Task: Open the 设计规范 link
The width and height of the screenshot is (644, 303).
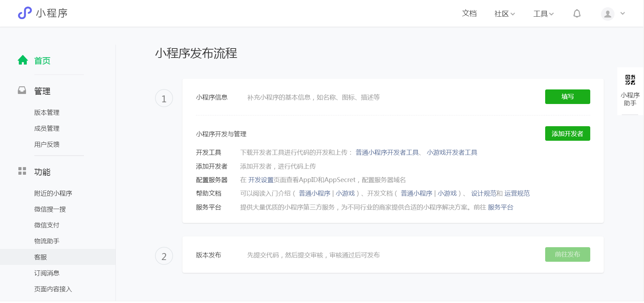Action: 484,193
